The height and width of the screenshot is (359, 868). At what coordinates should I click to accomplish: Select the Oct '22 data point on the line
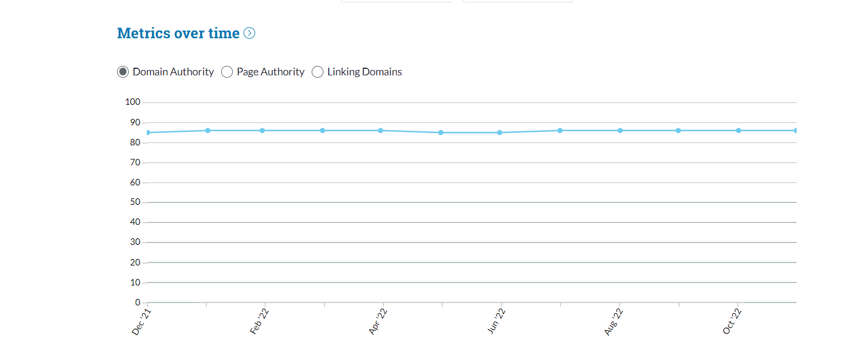[738, 130]
